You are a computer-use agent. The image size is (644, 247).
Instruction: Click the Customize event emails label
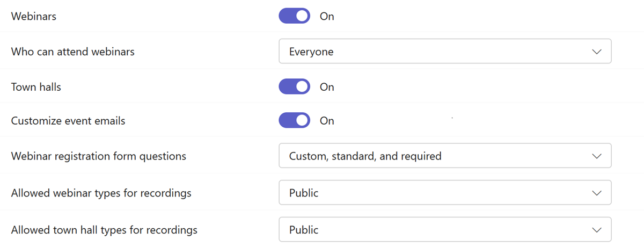tap(68, 121)
